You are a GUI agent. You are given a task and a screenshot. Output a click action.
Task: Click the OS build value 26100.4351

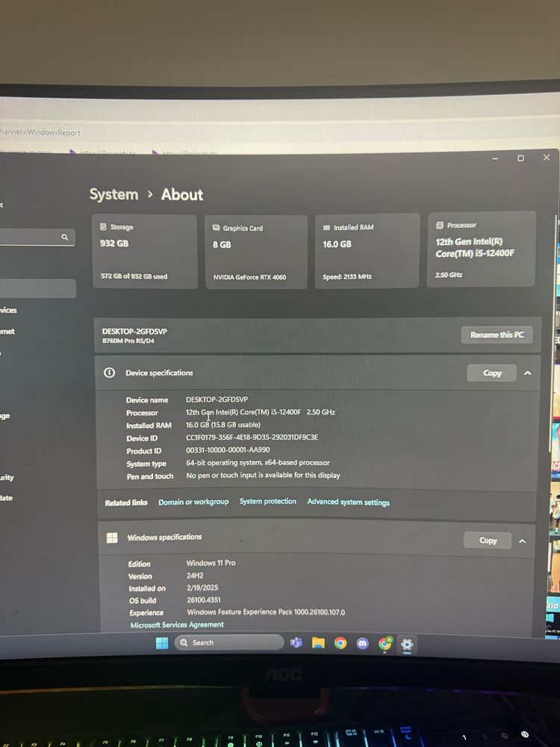tap(203, 600)
